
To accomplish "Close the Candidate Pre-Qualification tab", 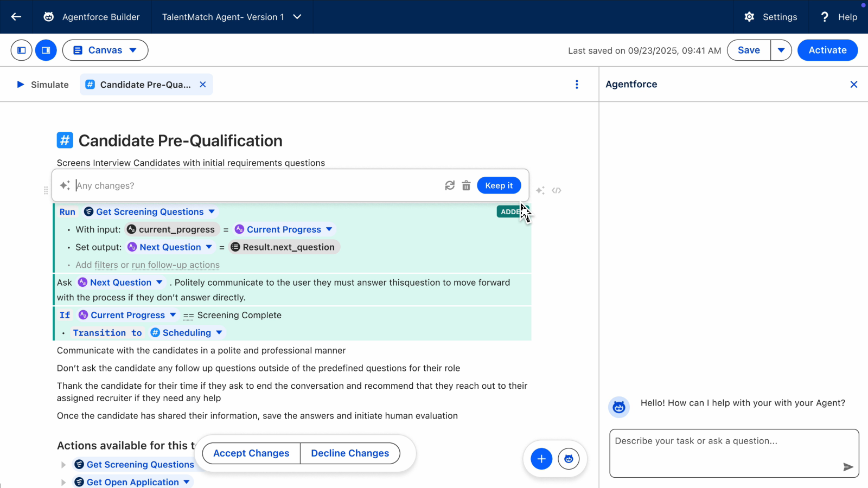I will pyautogui.click(x=203, y=85).
